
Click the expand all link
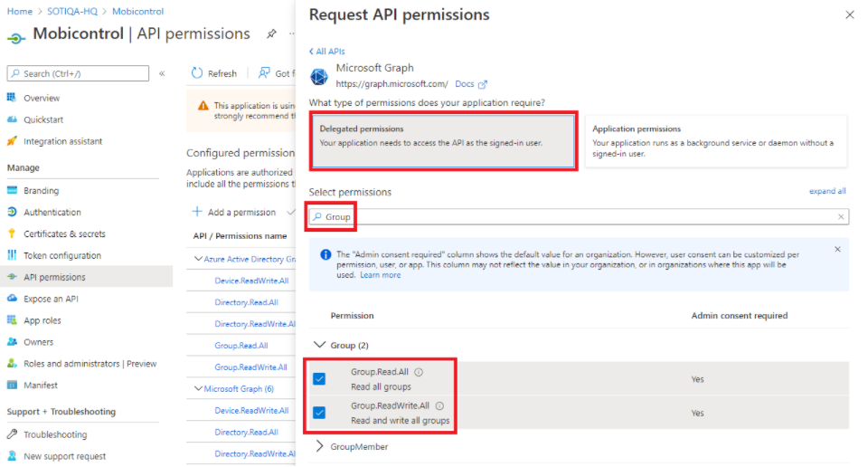pyautogui.click(x=827, y=192)
